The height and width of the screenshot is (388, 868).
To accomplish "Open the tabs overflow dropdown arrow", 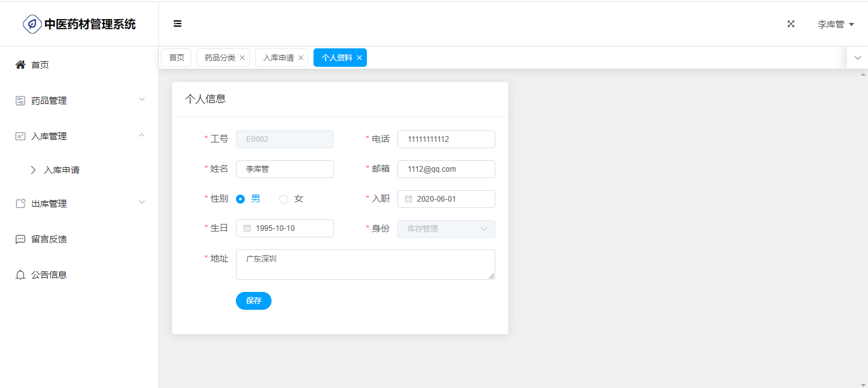I will (x=857, y=58).
